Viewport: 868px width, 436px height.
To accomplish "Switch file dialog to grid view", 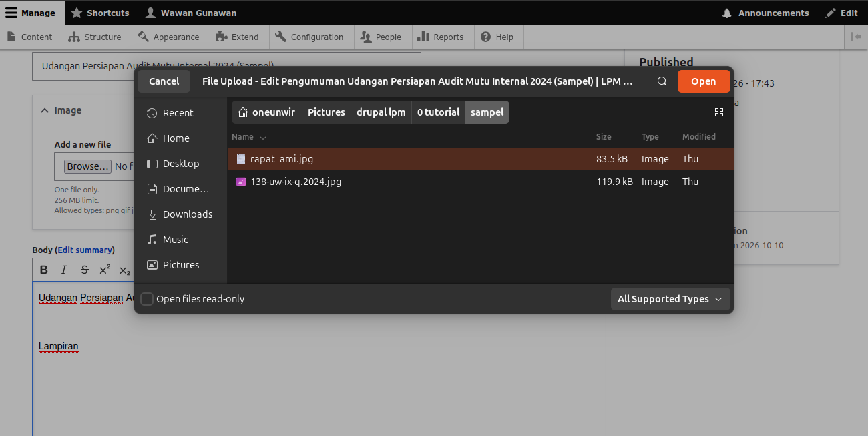I will point(719,112).
